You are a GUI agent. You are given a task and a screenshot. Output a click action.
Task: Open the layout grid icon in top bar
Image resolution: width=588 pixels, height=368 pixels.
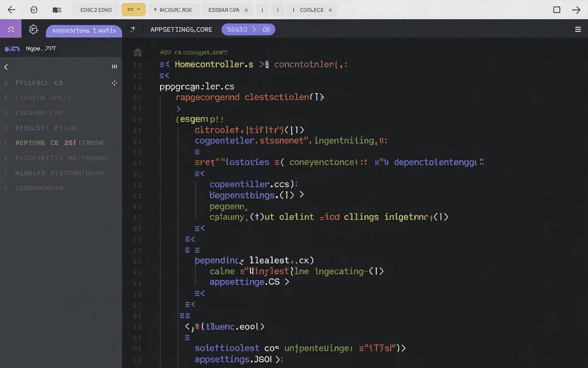click(57, 10)
